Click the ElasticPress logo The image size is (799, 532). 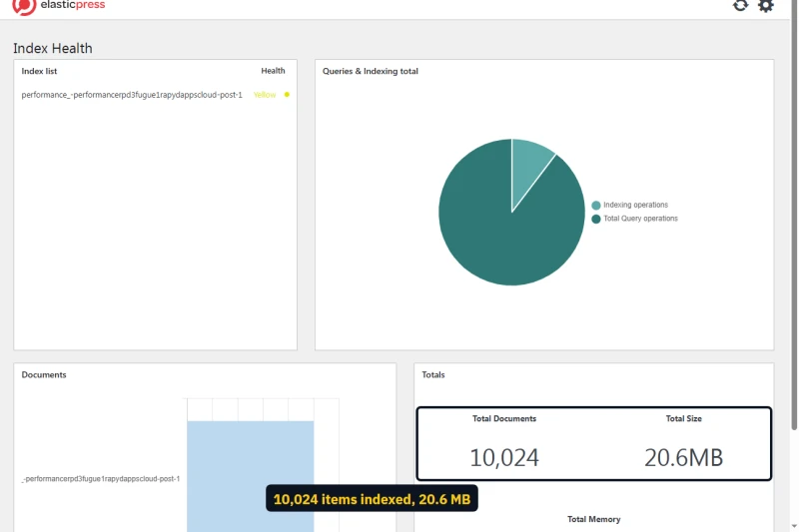pyautogui.click(x=59, y=6)
